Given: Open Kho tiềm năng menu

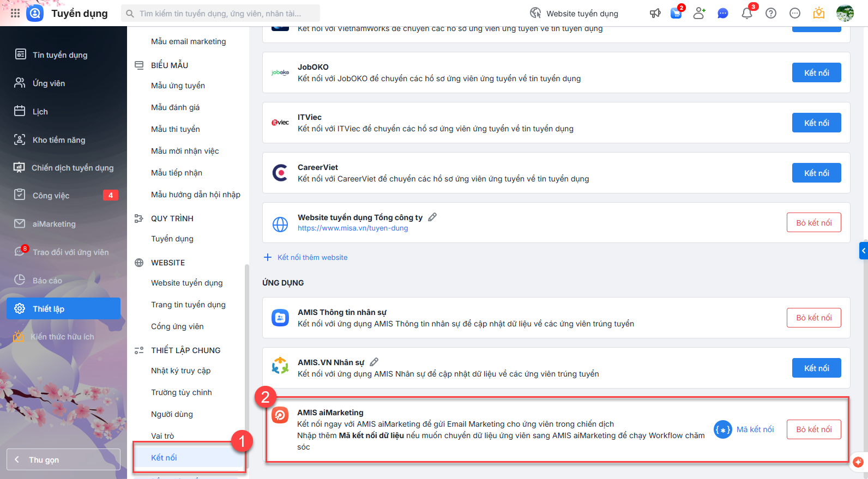Looking at the screenshot, I should point(63,140).
